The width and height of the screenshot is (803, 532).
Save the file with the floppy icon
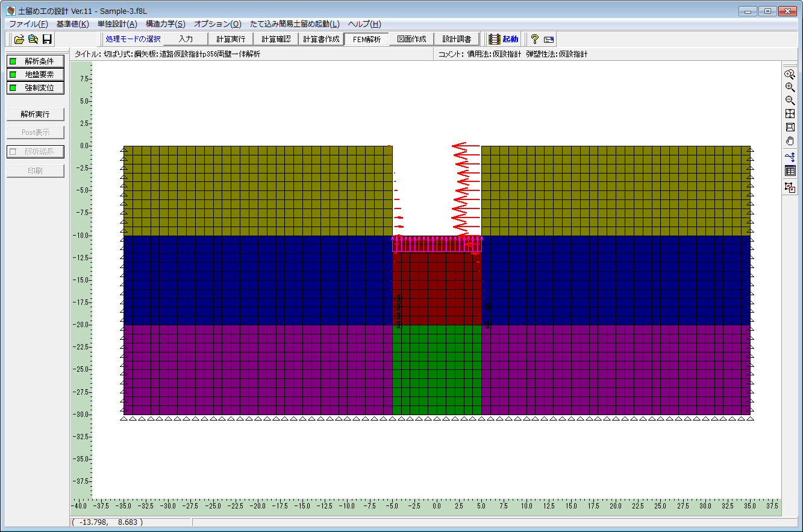[47, 39]
